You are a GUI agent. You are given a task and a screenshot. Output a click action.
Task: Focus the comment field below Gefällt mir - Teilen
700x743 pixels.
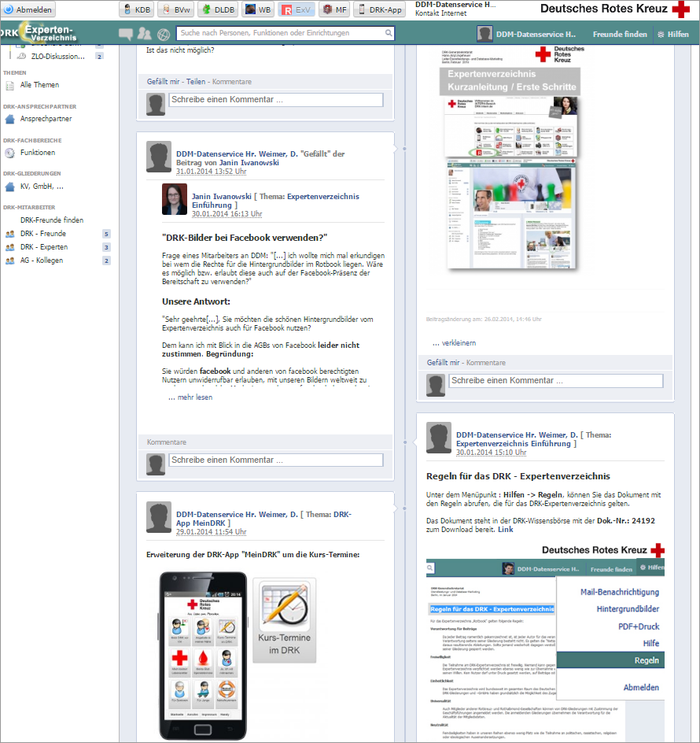click(x=276, y=99)
